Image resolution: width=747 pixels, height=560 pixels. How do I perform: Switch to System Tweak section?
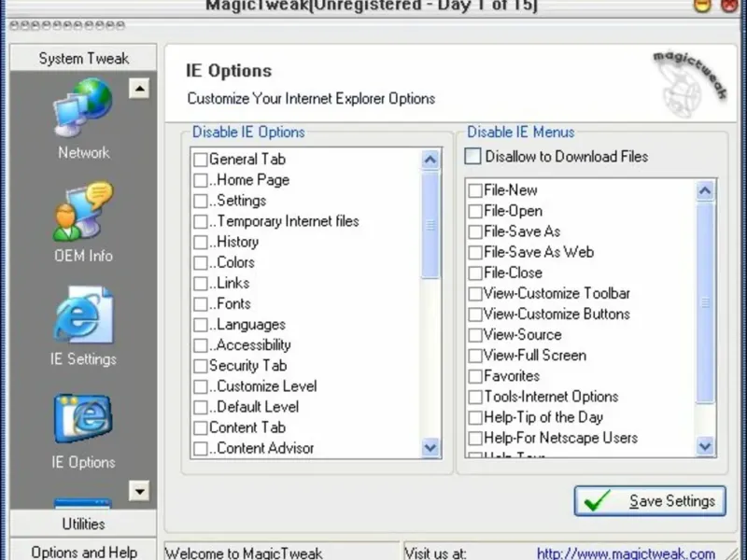coord(83,58)
